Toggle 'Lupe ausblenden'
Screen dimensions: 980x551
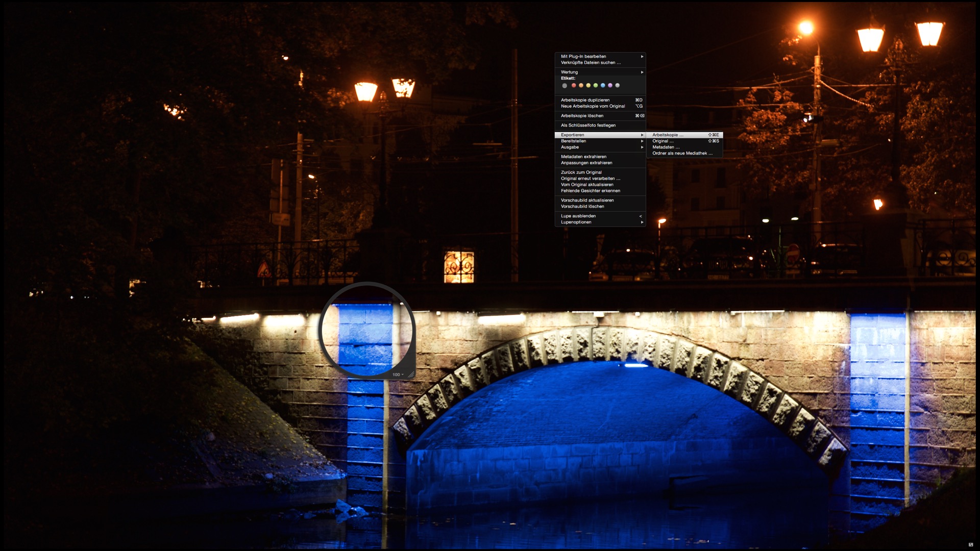click(600, 216)
